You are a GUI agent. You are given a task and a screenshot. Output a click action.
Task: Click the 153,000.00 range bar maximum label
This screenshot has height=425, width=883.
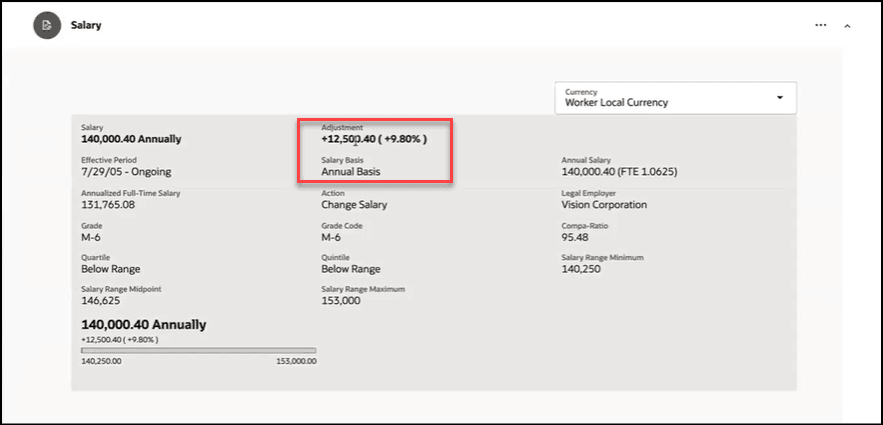[x=296, y=361]
